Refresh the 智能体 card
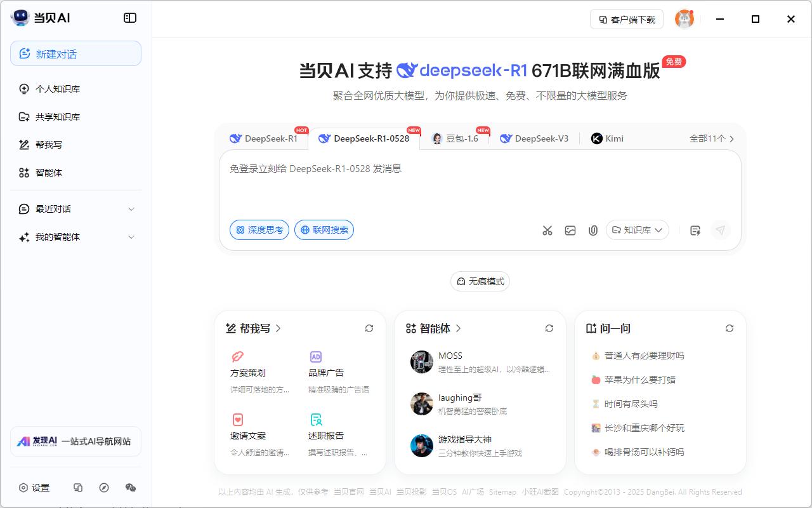 (x=549, y=328)
